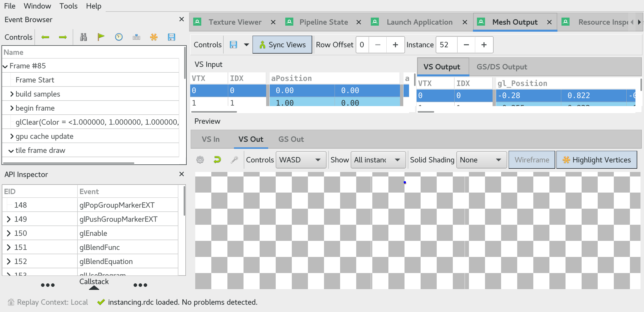The image size is (644, 312).
Task: Open the GS/DS Output tab
Action: pos(501,67)
